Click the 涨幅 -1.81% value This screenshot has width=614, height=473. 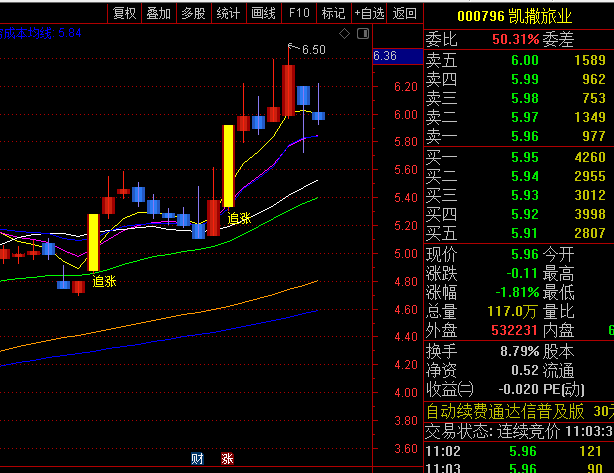(x=517, y=292)
